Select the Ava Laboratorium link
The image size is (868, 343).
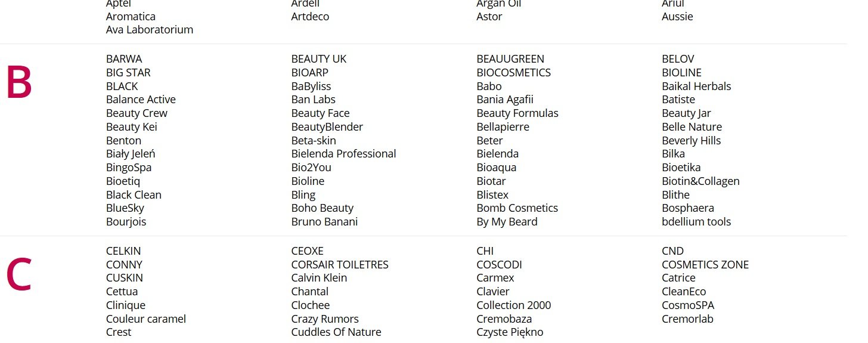[150, 30]
